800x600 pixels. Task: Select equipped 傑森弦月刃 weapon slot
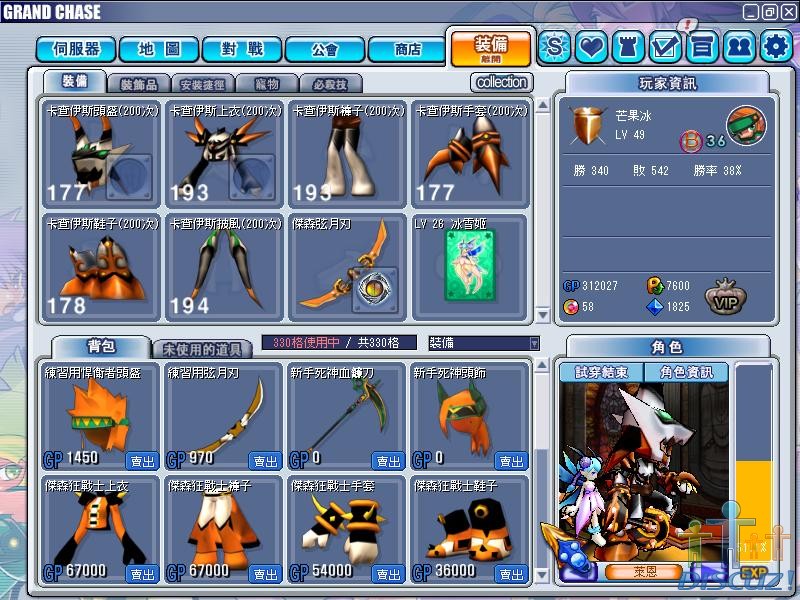click(347, 267)
